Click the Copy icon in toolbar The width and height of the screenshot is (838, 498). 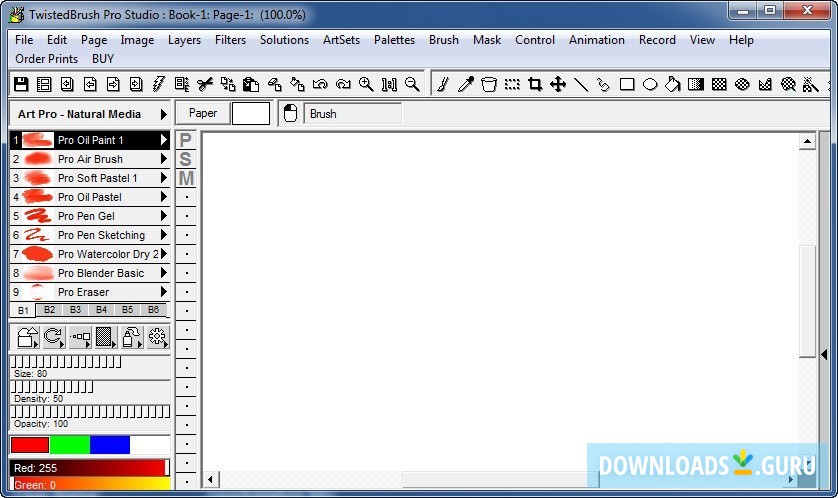point(228,84)
